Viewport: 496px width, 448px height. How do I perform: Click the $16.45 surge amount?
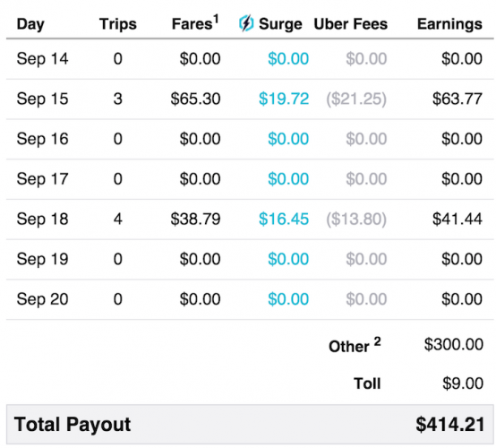click(284, 219)
